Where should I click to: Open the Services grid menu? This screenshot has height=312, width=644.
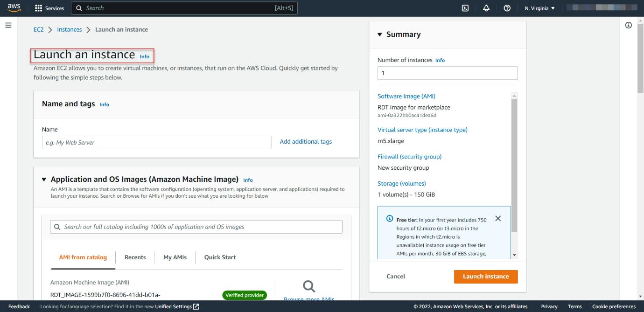(49, 8)
